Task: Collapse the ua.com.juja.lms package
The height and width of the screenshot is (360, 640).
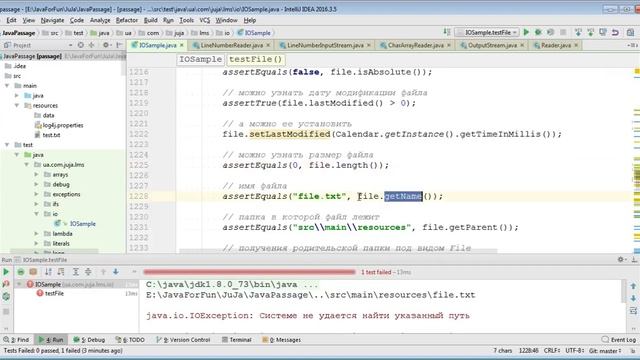Action: coord(27,164)
